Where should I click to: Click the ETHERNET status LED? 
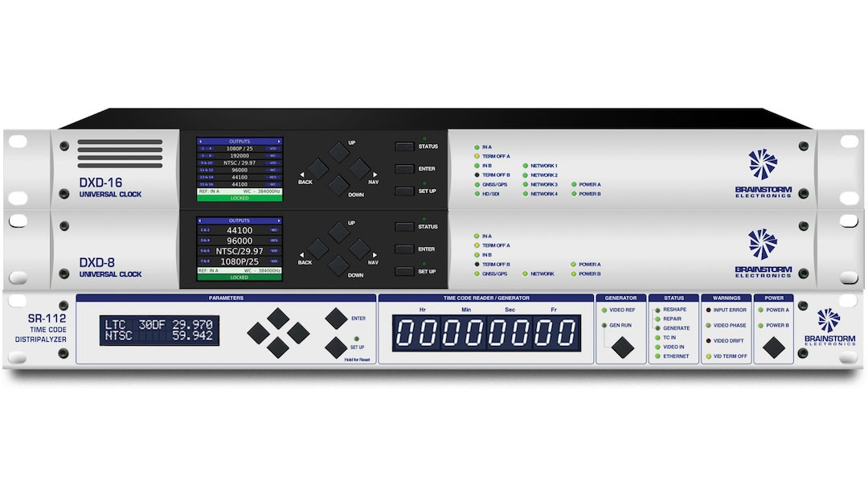[x=657, y=356]
